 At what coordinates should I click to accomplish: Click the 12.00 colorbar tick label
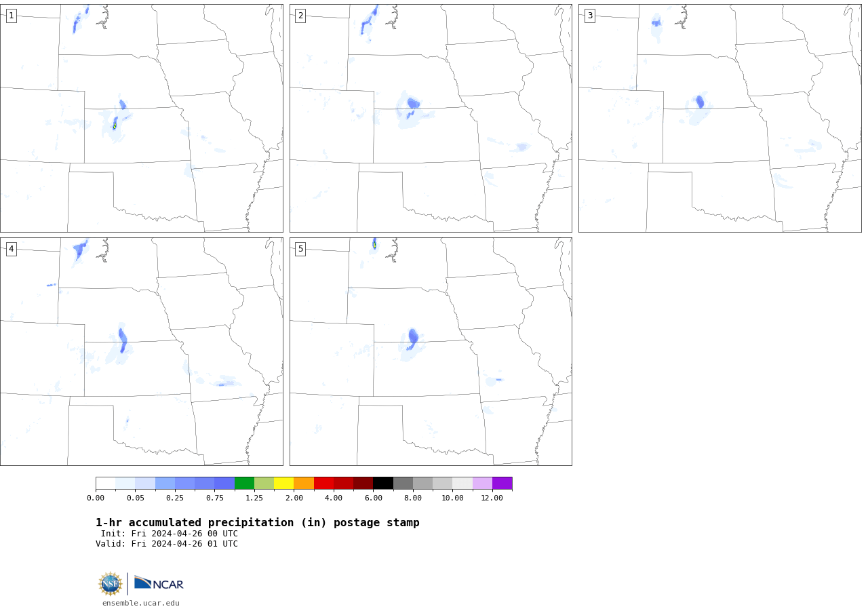[x=492, y=498]
